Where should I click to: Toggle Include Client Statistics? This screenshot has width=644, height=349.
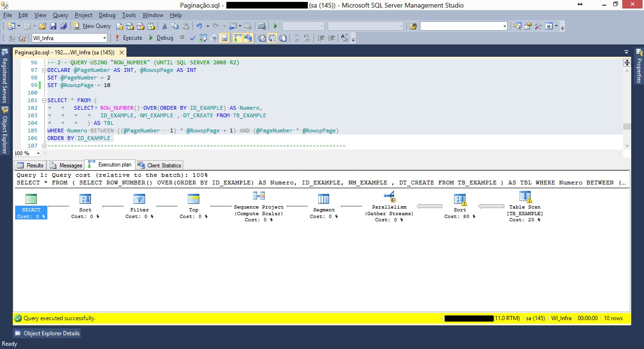click(x=248, y=38)
